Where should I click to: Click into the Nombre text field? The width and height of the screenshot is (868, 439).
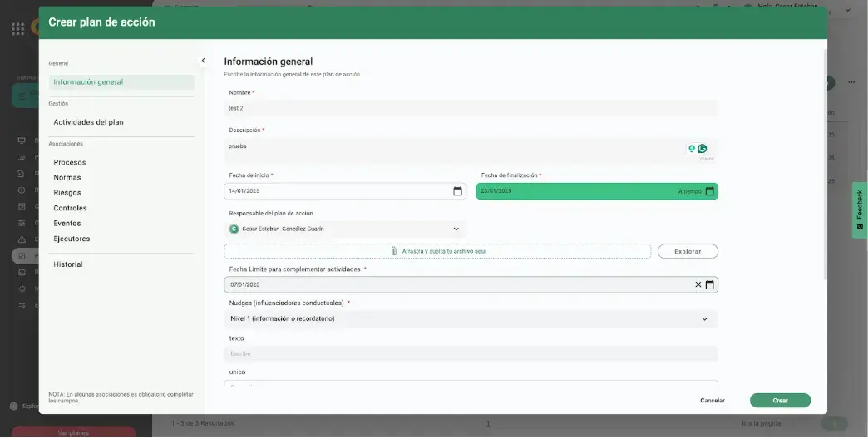point(471,108)
